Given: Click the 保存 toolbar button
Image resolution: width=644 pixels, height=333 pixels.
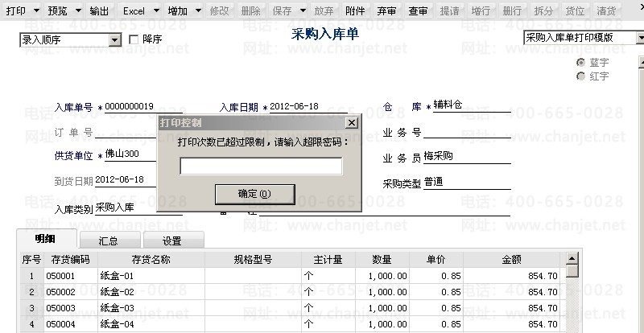Looking at the screenshot, I should point(282,11).
